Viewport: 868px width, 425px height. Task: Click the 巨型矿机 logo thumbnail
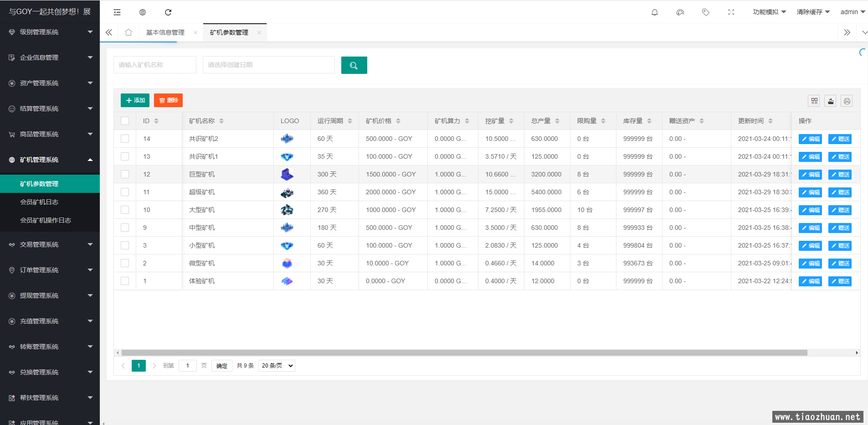pyautogui.click(x=287, y=174)
